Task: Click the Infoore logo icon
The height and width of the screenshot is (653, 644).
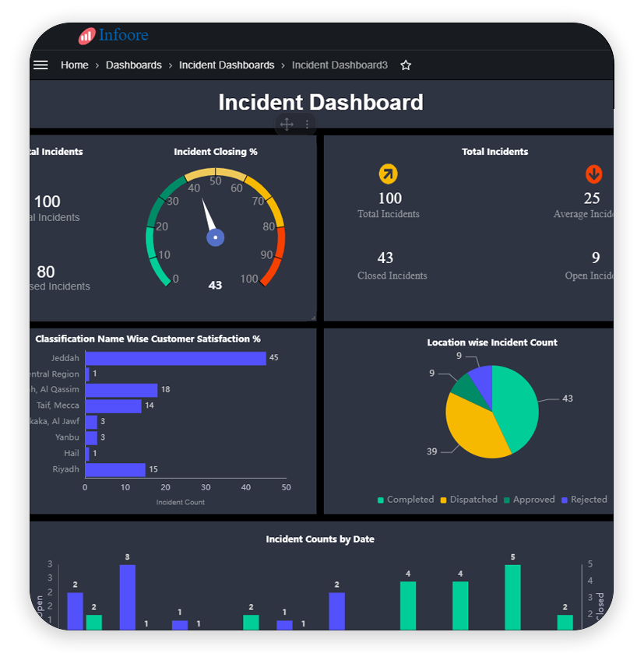Action: pos(86,36)
